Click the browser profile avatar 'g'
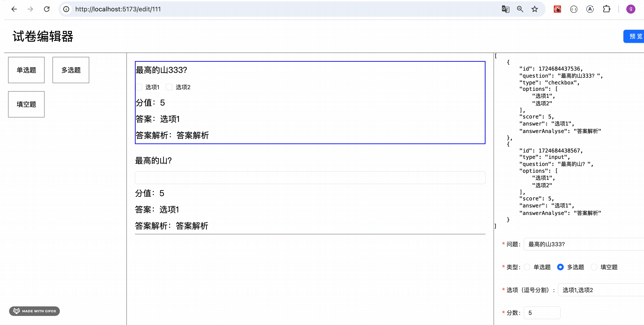The height and width of the screenshot is (325, 644). (630, 9)
